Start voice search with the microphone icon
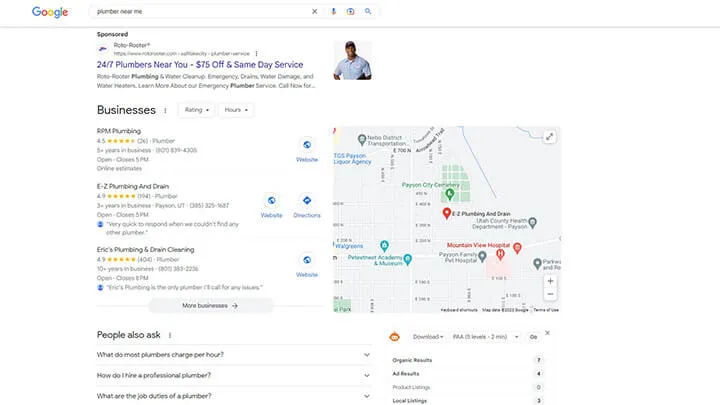 coord(333,11)
